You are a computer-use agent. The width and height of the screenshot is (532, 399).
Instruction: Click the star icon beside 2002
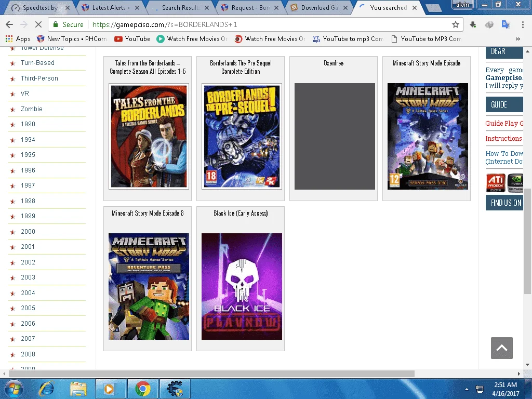(x=13, y=262)
